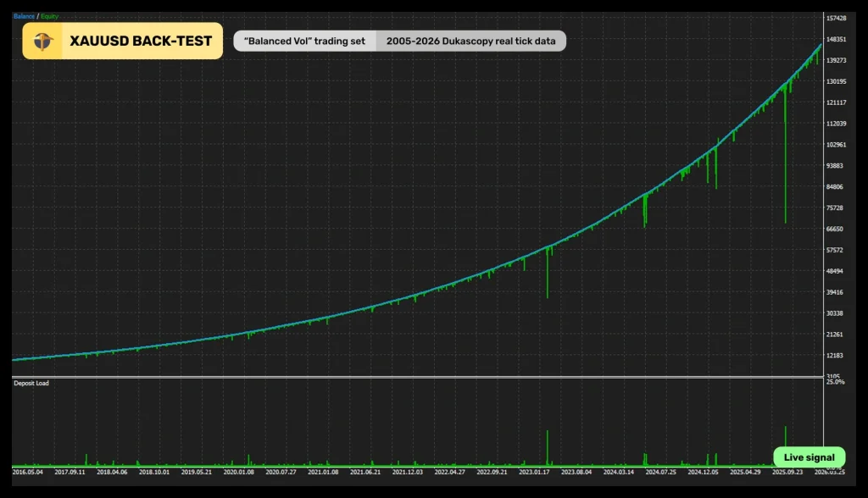Select the "Balanced Vol" trading set label

pos(304,41)
